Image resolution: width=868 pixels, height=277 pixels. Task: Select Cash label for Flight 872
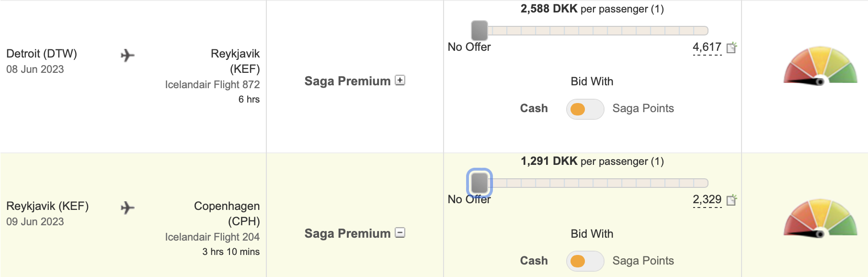(534, 108)
